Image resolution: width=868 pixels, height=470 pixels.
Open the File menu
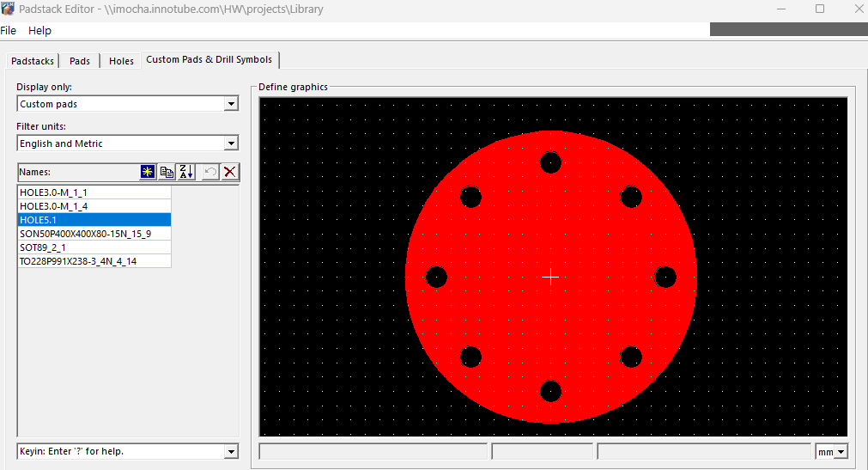(9, 30)
